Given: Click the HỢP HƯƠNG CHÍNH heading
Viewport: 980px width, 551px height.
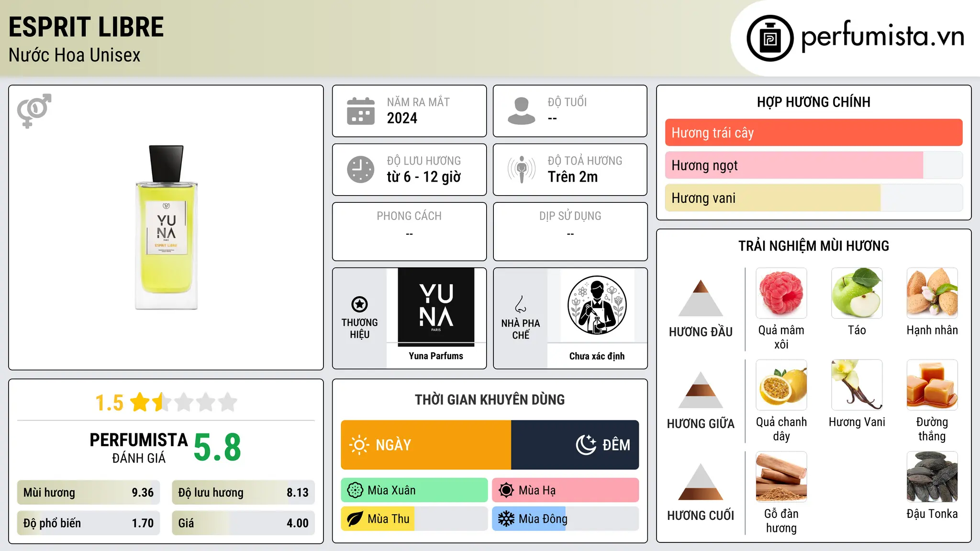Looking at the screenshot, I should [x=813, y=102].
